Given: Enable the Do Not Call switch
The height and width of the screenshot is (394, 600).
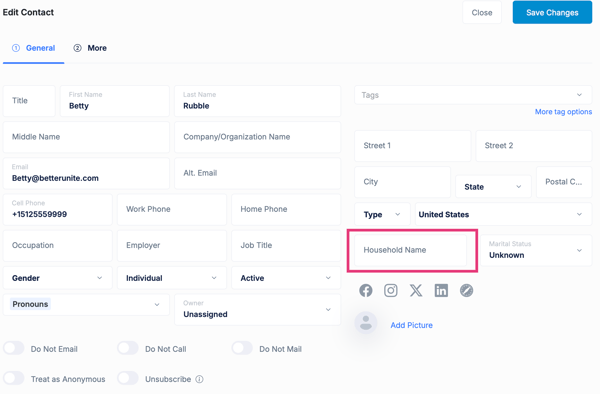Looking at the screenshot, I should point(128,348).
